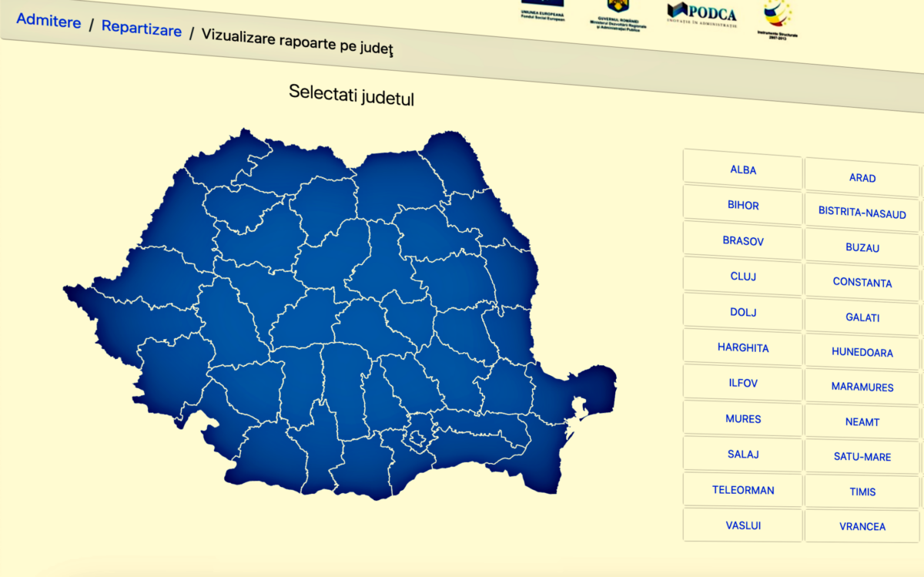Pick the CLUJ county button

pyautogui.click(x=743, y=277)
